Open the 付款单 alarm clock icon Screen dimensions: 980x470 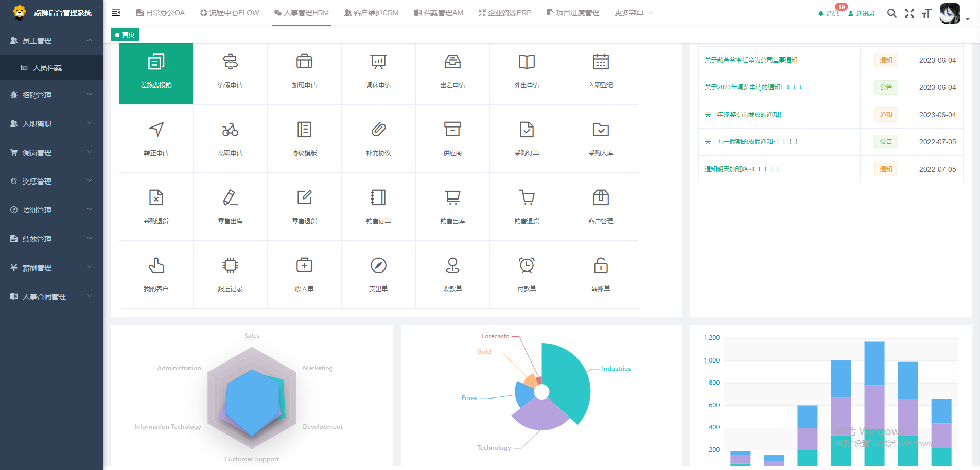point(527,265)
